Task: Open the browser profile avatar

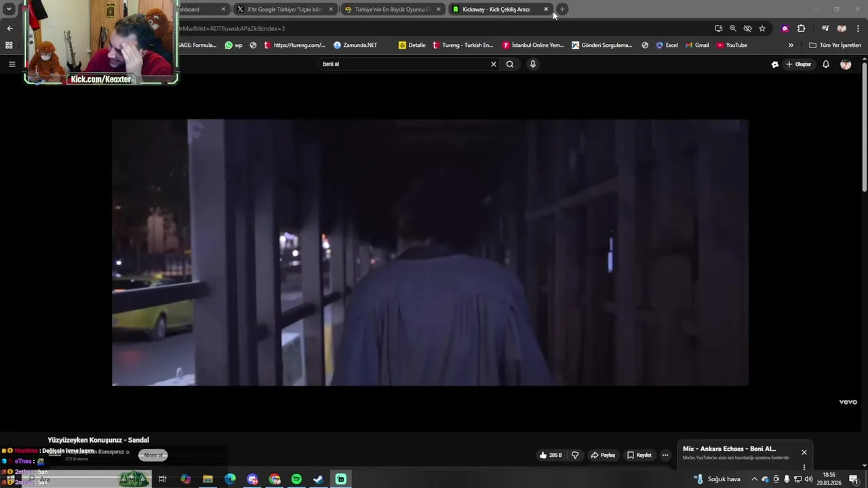Action: pyautogui.click(x=842, y=28)
